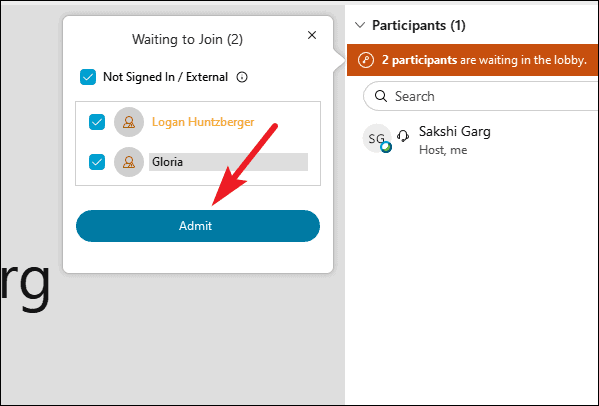599x406 pixels.
Task: Close the Waiting to Join popup
Action: [x=312, y=35]
